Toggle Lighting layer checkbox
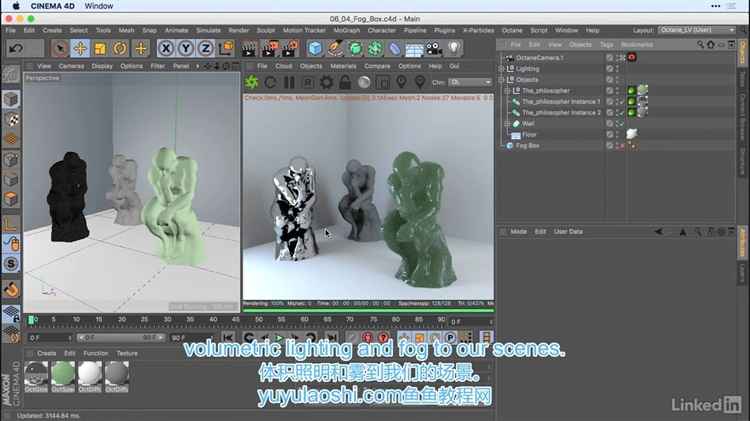Viewport: 750px width, 421px height. click(x=609, y=69)
